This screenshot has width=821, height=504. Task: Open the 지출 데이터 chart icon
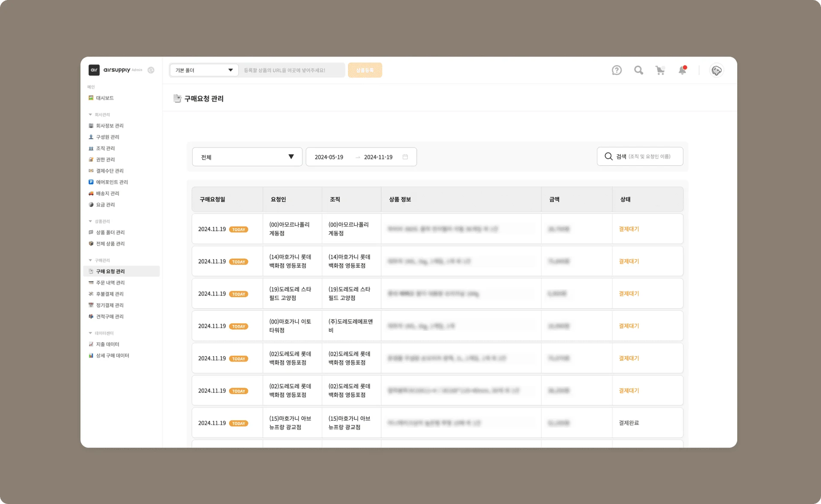(x=91, y=344)
